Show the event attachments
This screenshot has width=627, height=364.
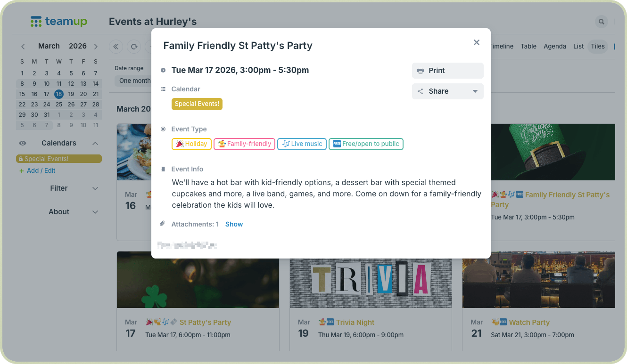pos(234,224)
